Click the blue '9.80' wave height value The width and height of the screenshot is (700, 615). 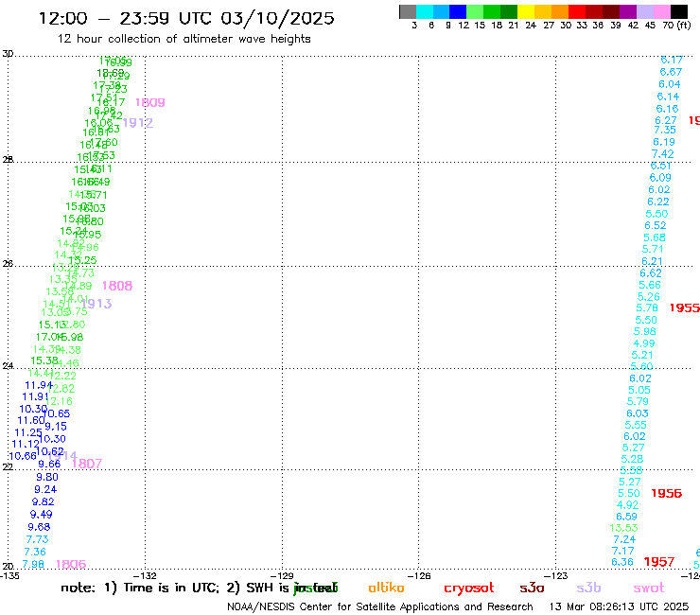(47, 477)
